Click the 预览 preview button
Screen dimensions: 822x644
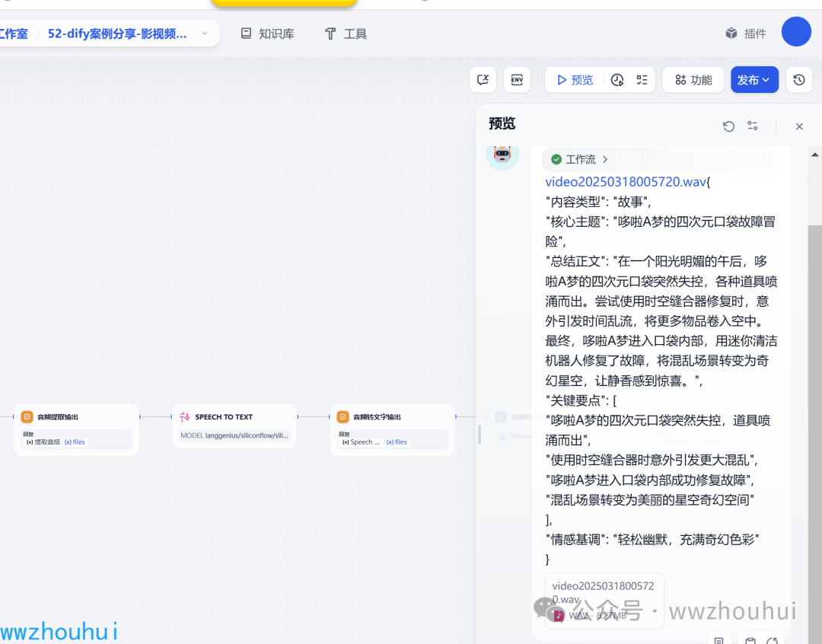click(x=575, y=80)
